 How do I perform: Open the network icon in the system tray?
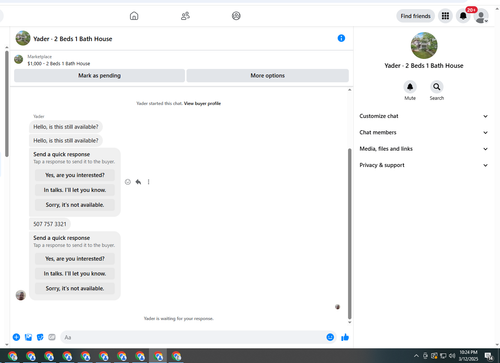(443, 355)
